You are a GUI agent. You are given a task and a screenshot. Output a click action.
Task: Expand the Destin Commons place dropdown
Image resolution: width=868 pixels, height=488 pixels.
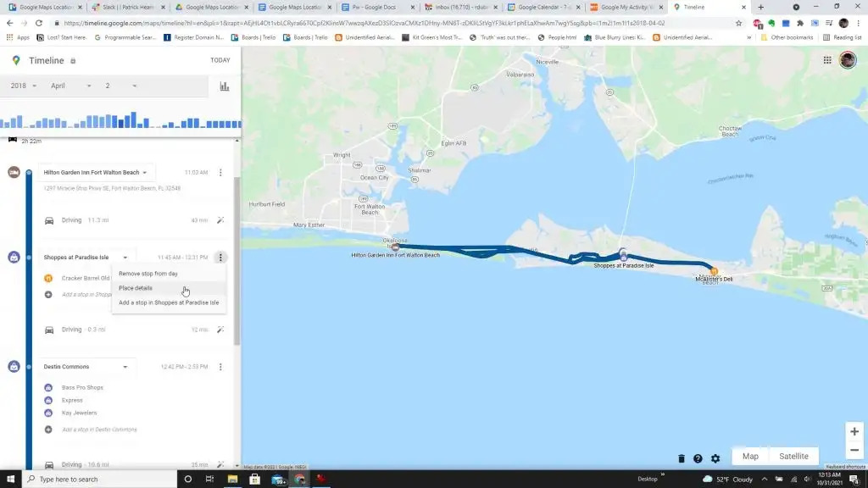pos(125,368)
